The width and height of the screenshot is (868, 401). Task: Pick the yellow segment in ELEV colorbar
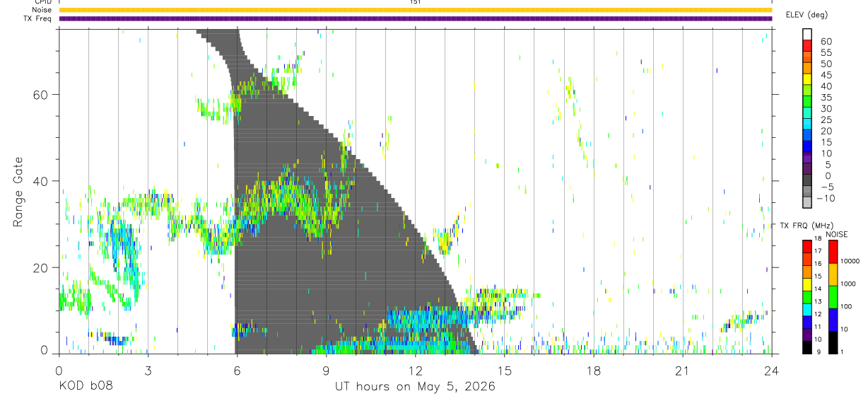[x=807, y=79]
